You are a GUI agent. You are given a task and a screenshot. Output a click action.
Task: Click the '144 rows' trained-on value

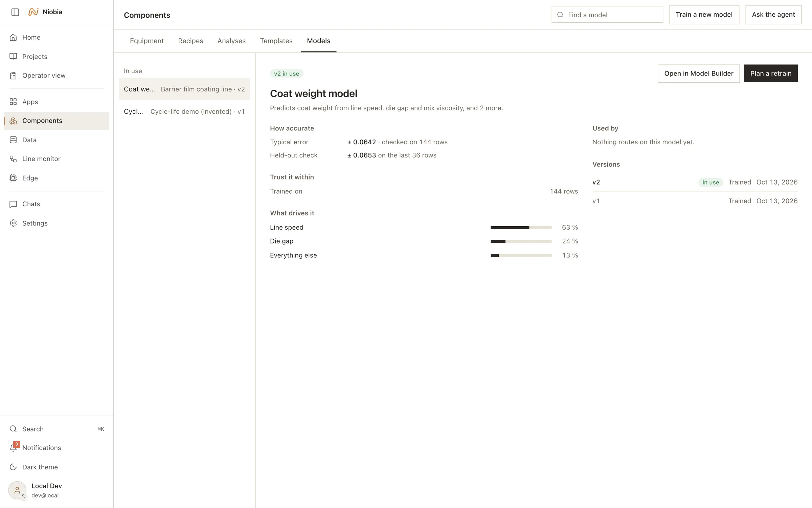[564, 191]
